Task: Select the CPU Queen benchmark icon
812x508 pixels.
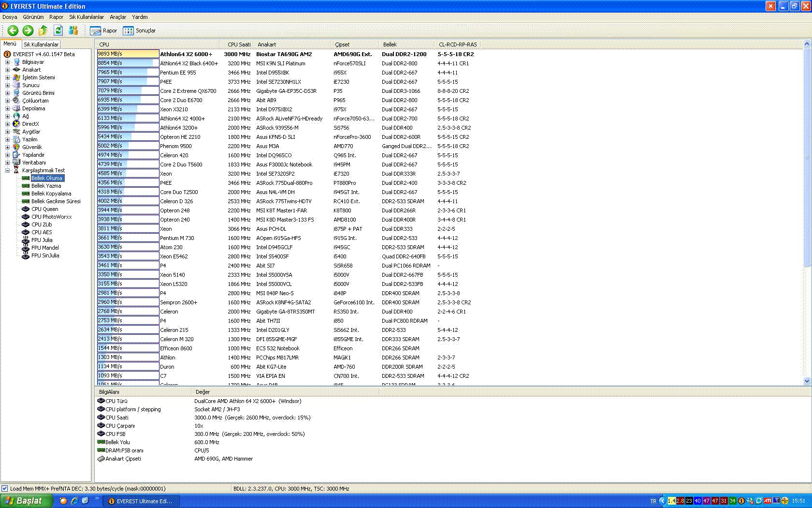Action: tap(26, 209)
